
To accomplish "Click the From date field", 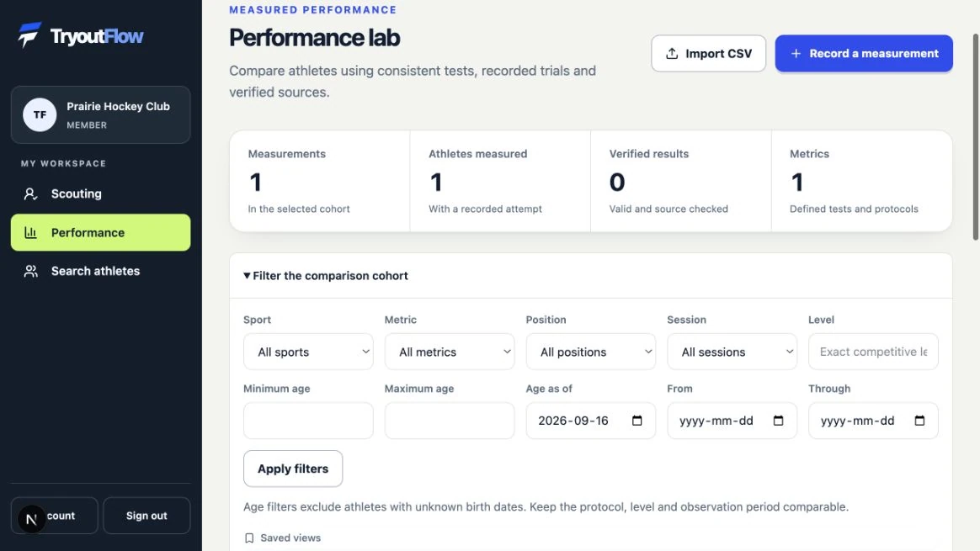I will point(732,421).
